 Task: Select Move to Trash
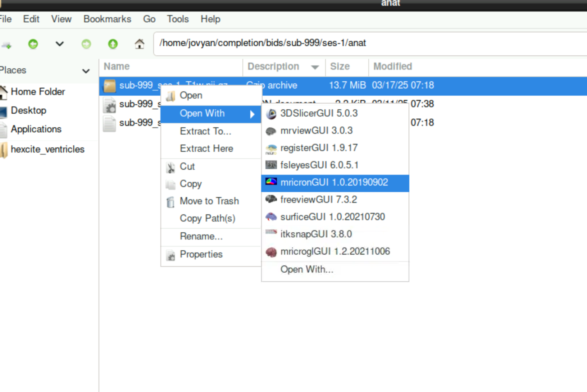(x=211, y=201)
